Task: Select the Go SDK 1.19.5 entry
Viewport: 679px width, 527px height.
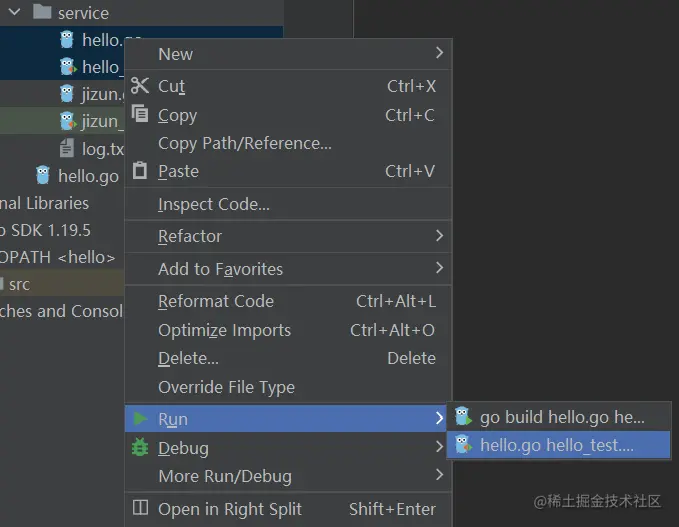Action: [x=45, y=230]
